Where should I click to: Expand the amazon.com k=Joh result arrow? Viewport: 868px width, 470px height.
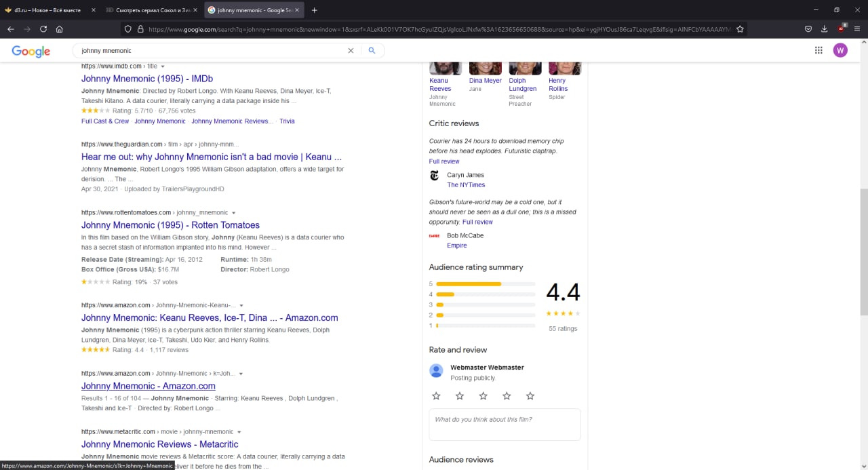[241, 374]
